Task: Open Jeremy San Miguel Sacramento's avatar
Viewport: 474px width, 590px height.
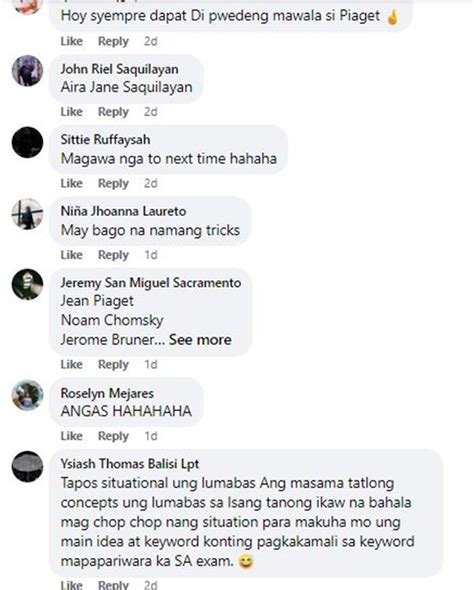Action: point(27,284)
